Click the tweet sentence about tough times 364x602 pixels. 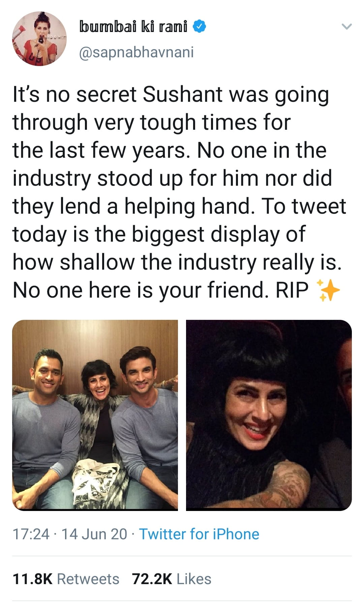[x=171, y=122]
